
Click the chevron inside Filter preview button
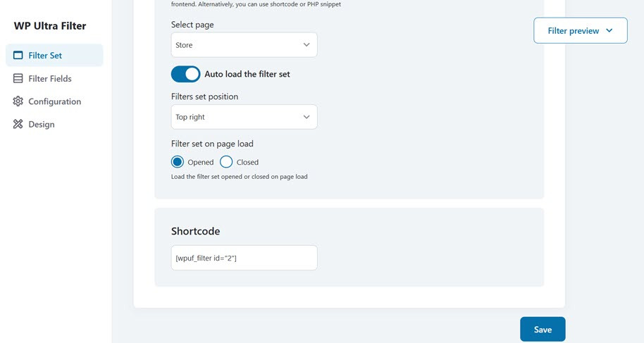coord(609,31)
